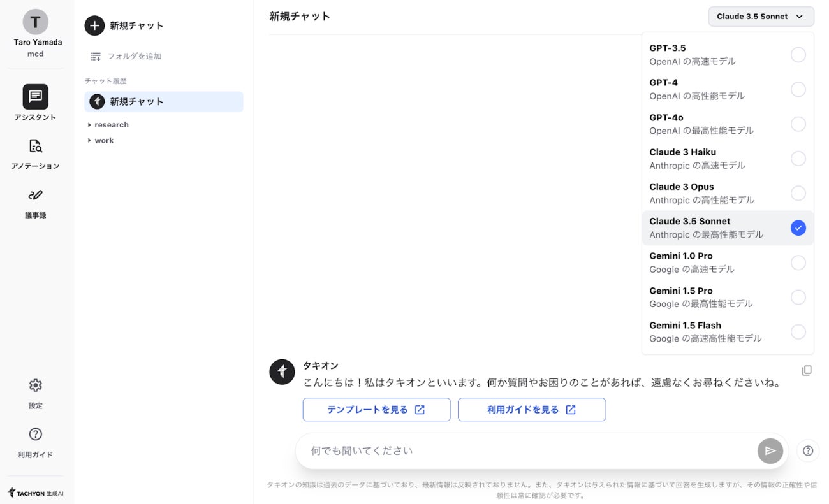The width and height of the screenshot is (829, 504).
Task: Click the Gemini 1.0 Pro model name
Action: tap(681, 256)
